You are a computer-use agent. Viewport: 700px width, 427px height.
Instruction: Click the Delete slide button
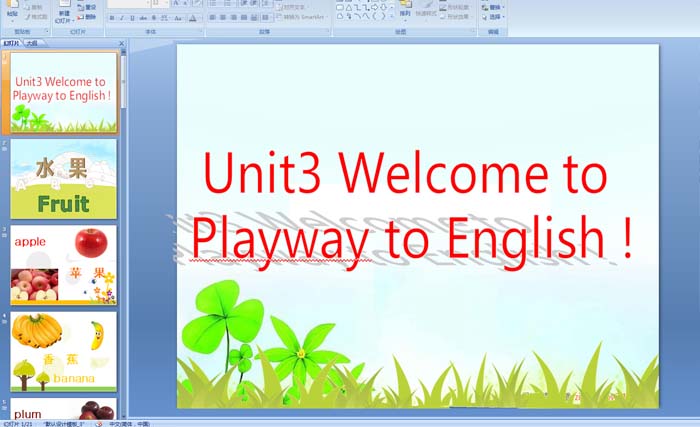pos(87,17)
